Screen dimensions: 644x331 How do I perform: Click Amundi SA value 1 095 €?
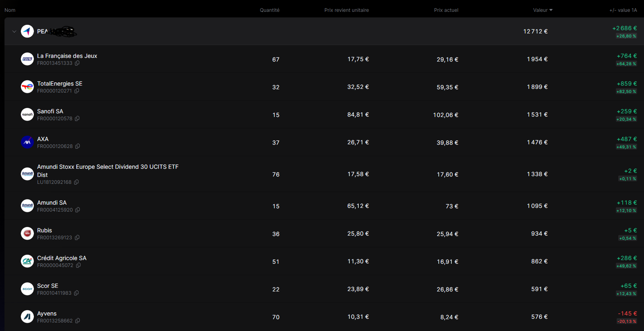point(537,206)
